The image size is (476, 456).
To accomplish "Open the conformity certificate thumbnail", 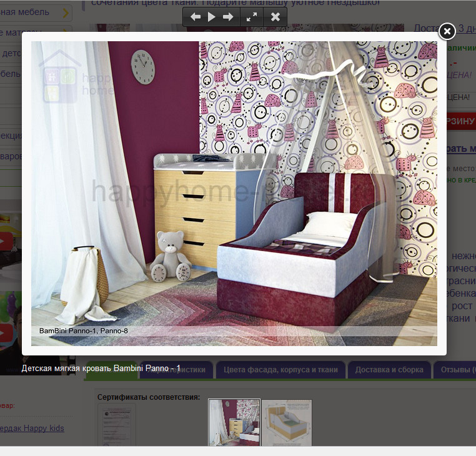I will coord(116,424).
